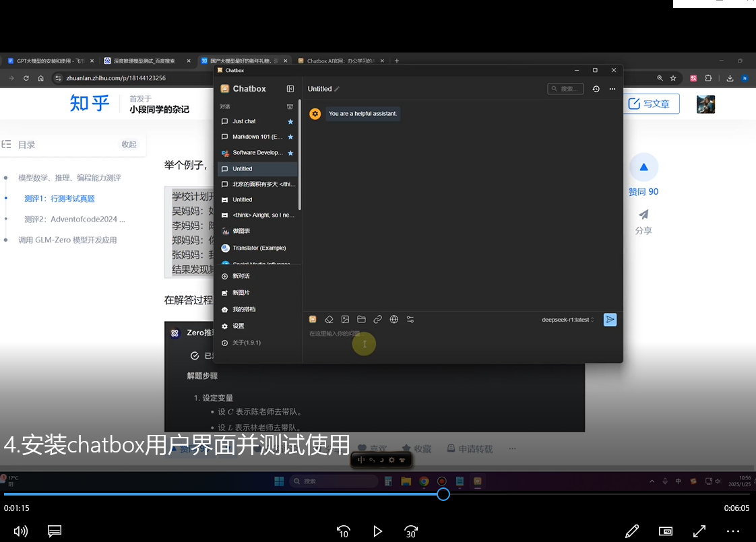Click the system prompt gear avatar
The image size is (756, 542).
pos(315,114)
